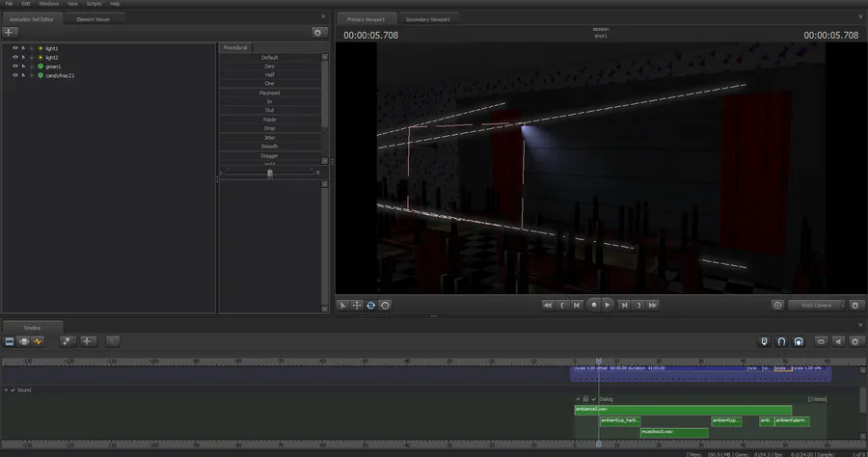This screenshot has height=457, width=868.
Task: Go to the next clip bracket button
Action: (638, 306)
